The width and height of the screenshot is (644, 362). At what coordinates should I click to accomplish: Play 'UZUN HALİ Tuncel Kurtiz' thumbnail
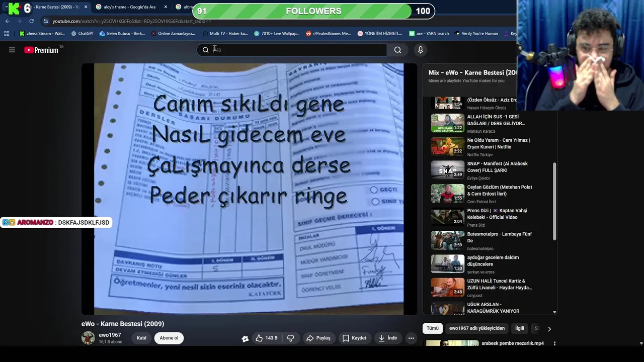[x=448, y=288]
